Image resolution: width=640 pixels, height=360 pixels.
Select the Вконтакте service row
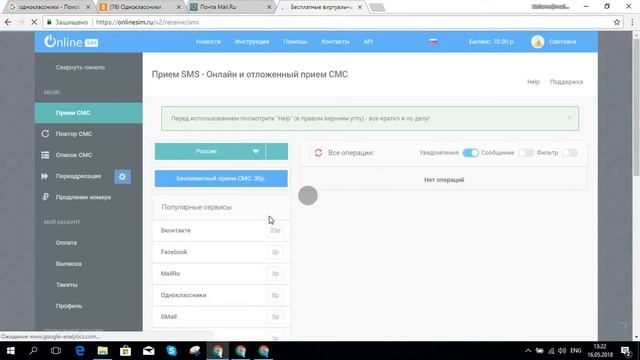coord(222,231)
